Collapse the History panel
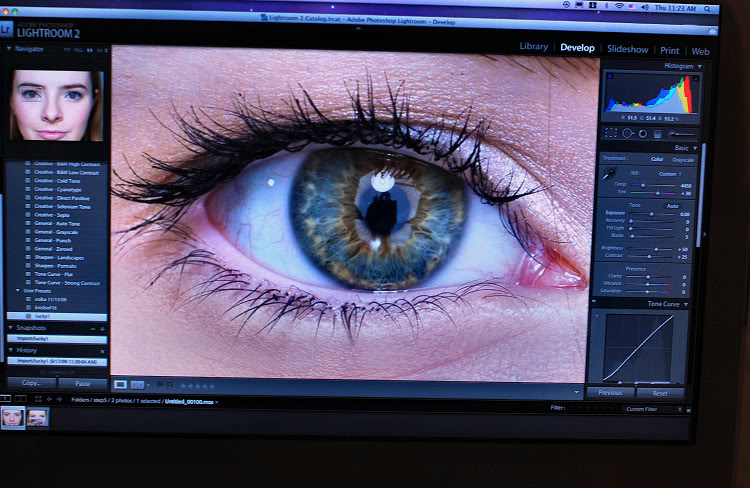The image size is (750, 488). click(x=11, y=350)
